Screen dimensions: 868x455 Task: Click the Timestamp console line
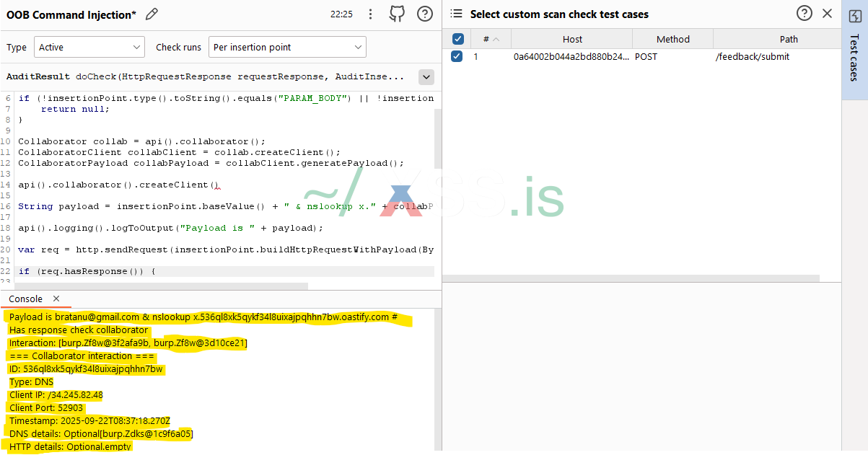(89, 420)
